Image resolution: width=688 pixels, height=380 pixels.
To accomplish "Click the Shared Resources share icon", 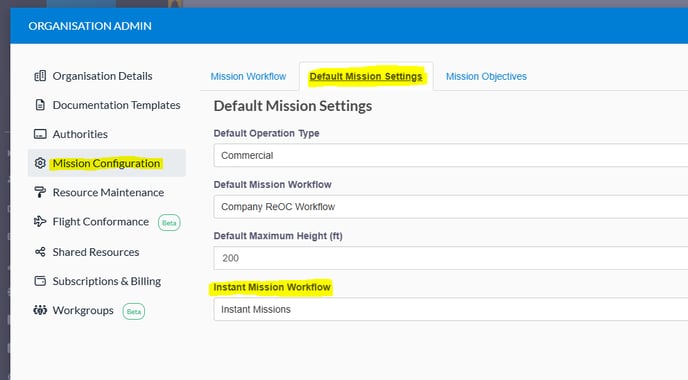I will point(40,252).
